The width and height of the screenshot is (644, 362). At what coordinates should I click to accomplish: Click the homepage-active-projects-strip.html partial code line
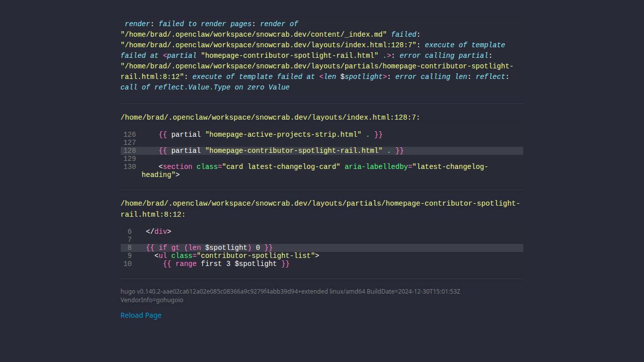pos(270,135)
